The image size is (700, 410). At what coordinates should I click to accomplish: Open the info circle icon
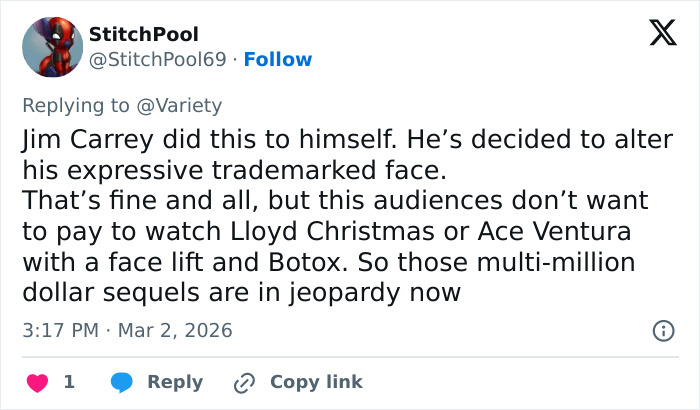[x=662, y=330]
